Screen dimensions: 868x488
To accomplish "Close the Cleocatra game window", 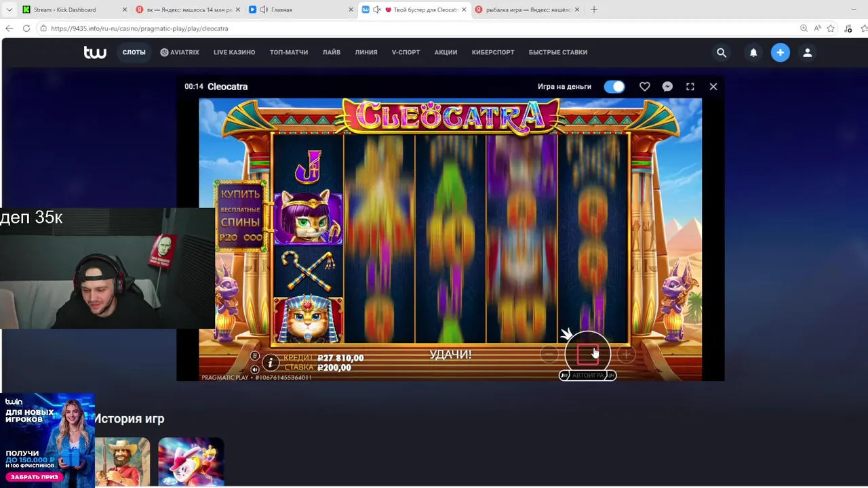I will click(x=713, y=87).
